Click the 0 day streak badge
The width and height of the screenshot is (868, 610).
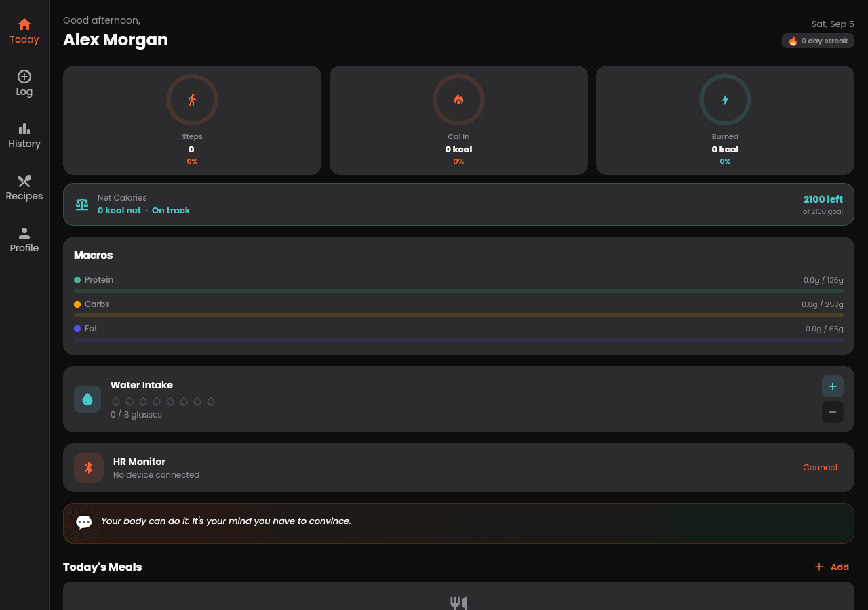818,41
